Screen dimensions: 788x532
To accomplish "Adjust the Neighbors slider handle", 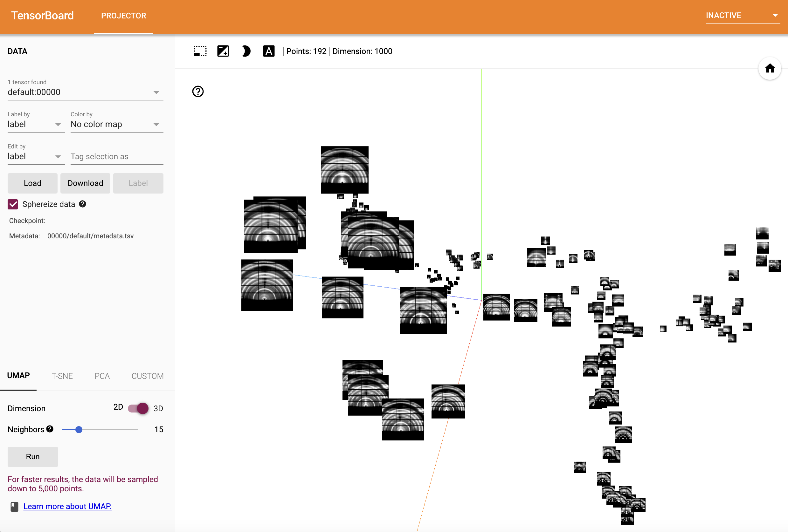I will [79, 430].
